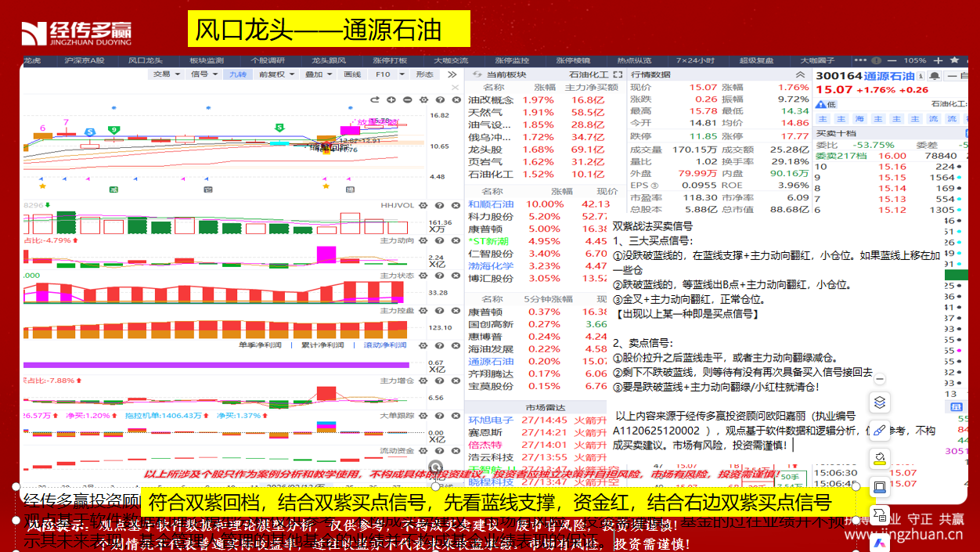The image size is (980, 552).
Task: Open the 交易 dropdown menu
Action: [x=165, y=74]
